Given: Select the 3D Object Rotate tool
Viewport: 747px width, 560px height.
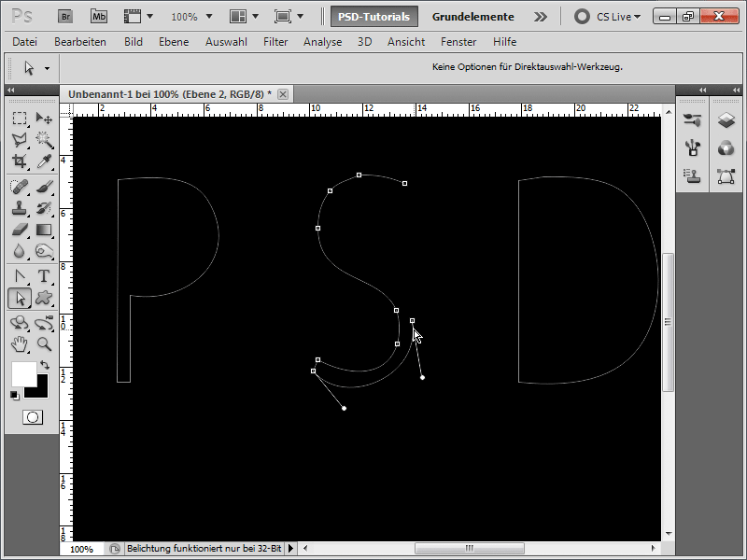Looking at the screenshot, I should coord(19,323).
